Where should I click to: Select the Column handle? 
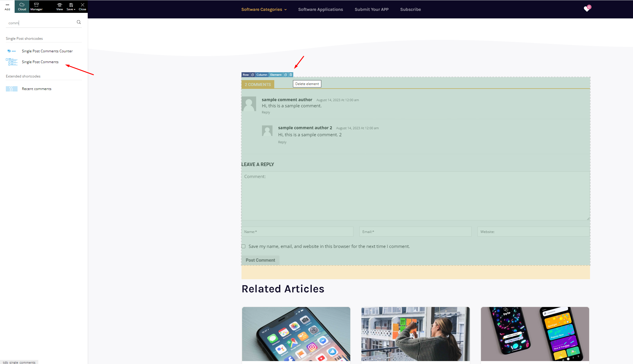[262, 75]
